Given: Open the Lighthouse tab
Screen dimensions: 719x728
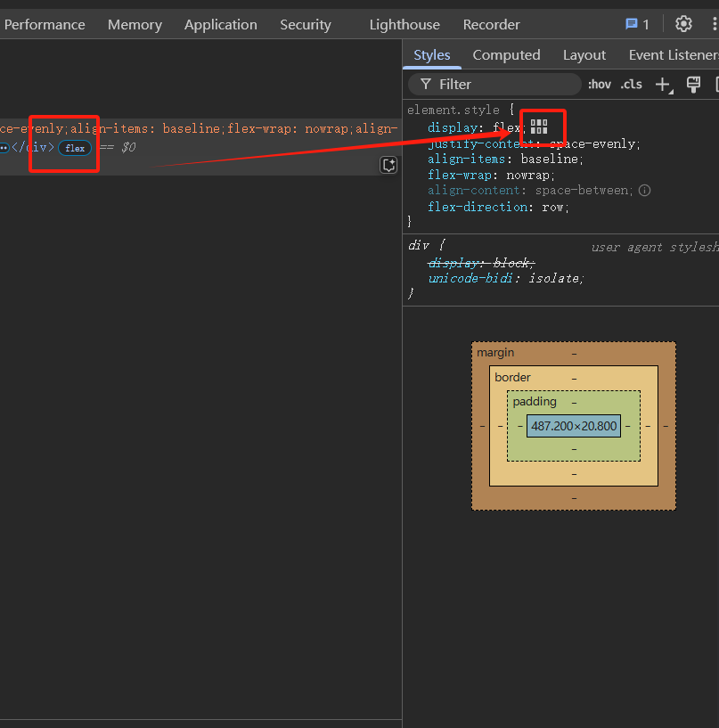Looking at the screenshot, I should (x=404, y=25).
